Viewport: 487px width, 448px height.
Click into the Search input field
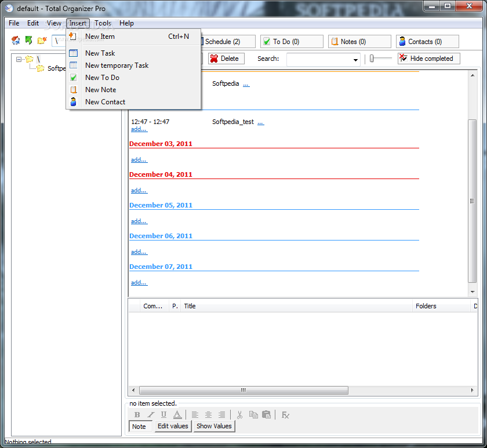[x=319, y=59]
